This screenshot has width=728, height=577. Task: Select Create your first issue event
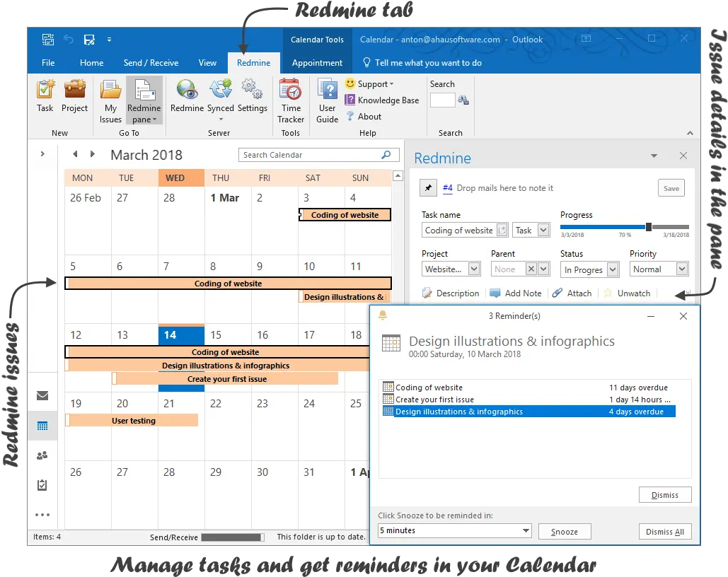click(x=225, y=379)
